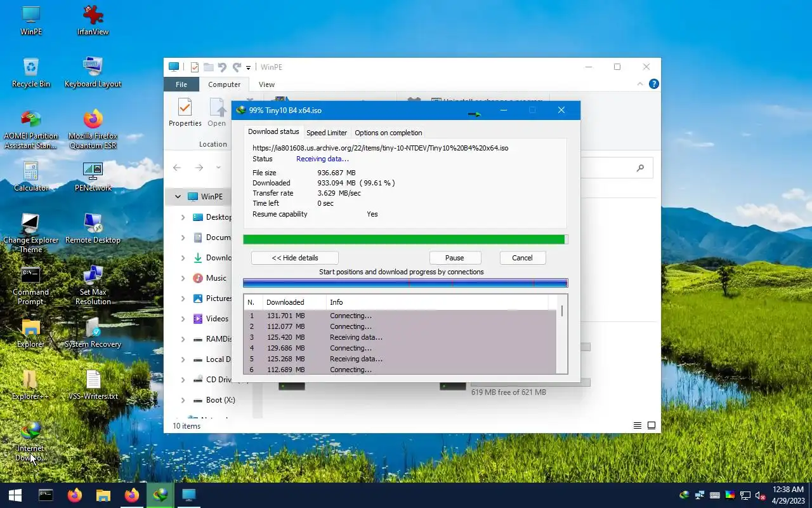812x508 pixels.
Task: Select Mozilla Firefox Quantum ESR desktop icon
Action: coord(93,130)
